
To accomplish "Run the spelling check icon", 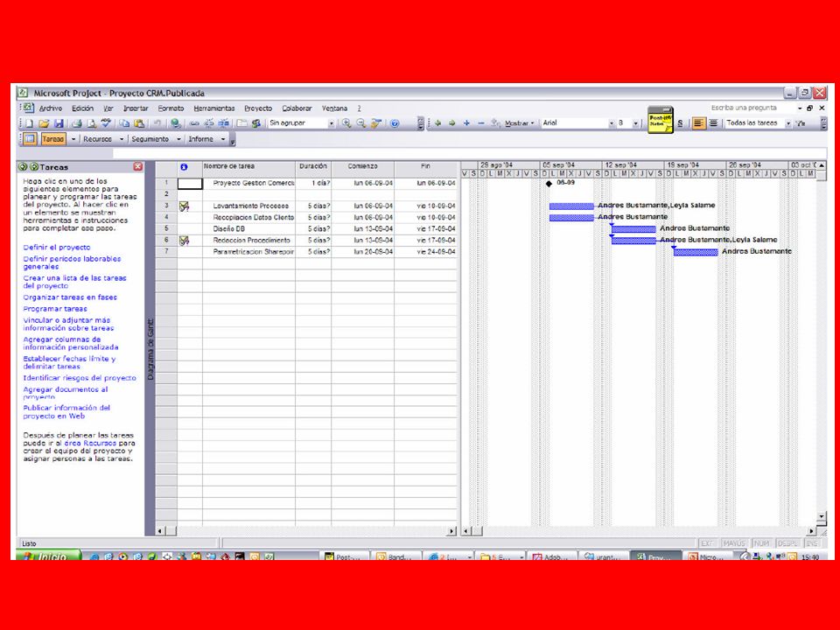I will [x=106, y=123].
